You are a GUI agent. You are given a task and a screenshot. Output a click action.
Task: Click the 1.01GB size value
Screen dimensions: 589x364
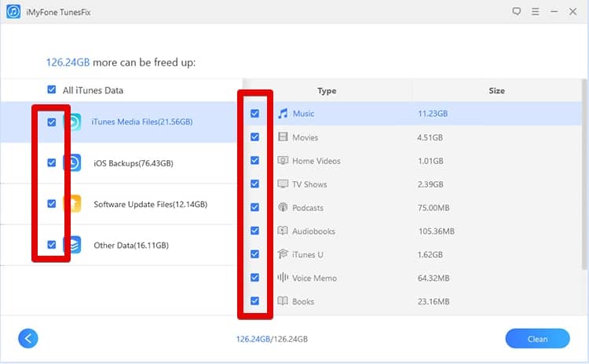(430, 161)
